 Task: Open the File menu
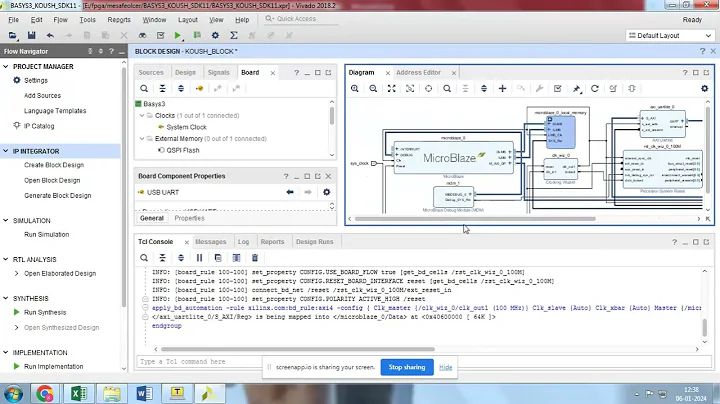[14, 20]
